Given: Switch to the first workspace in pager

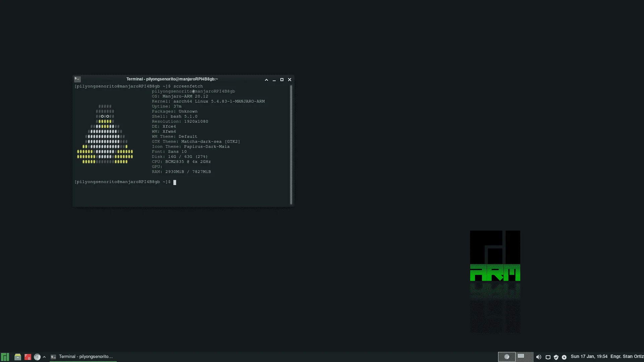Looking at the screenshot, I should tap(507, 357).
